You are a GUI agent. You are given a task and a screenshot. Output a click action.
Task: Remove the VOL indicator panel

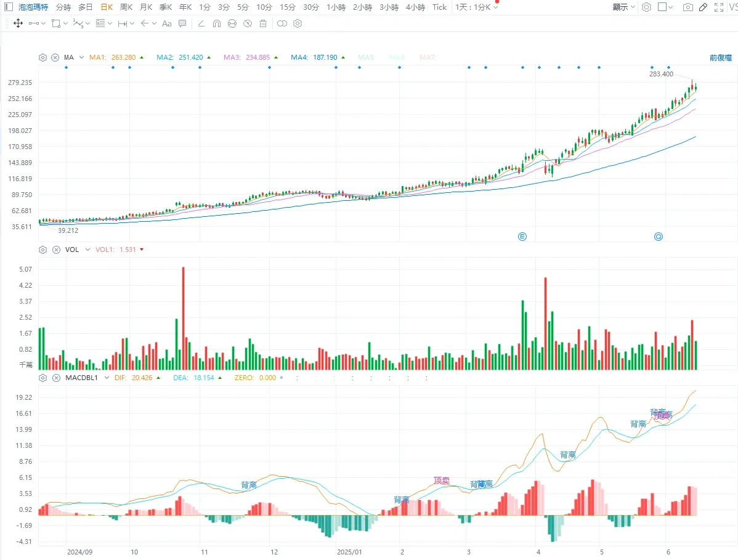pyautogui.click(x=56, y=250)
